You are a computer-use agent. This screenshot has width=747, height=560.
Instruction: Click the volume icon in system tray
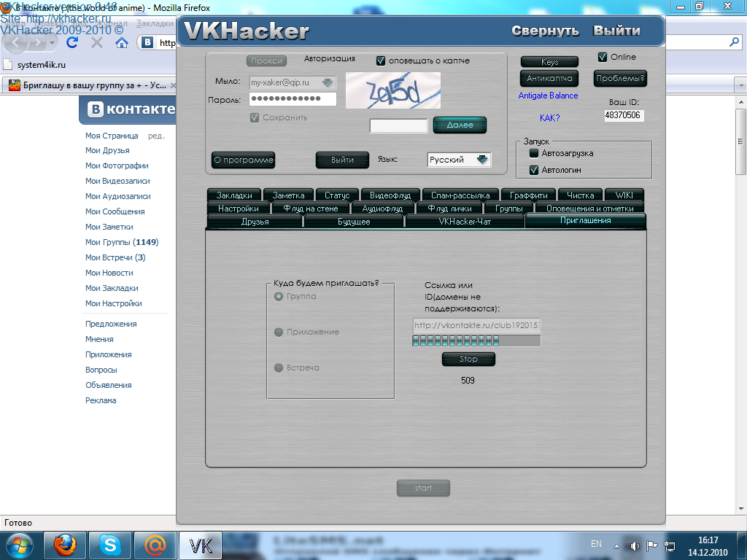(635, 545)
